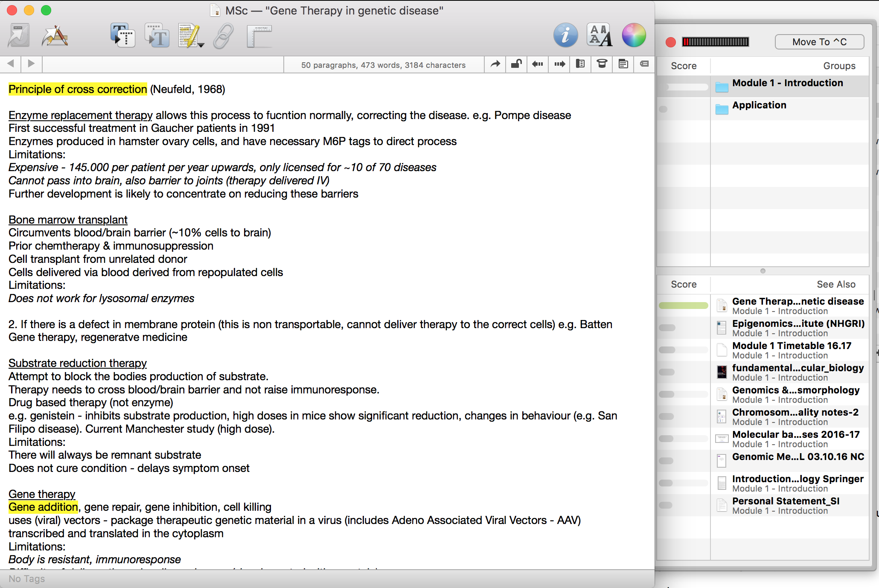Screen dimensions: 879x588
Task: Open the Colors wheel icon
Action: [x=634, y=35]
